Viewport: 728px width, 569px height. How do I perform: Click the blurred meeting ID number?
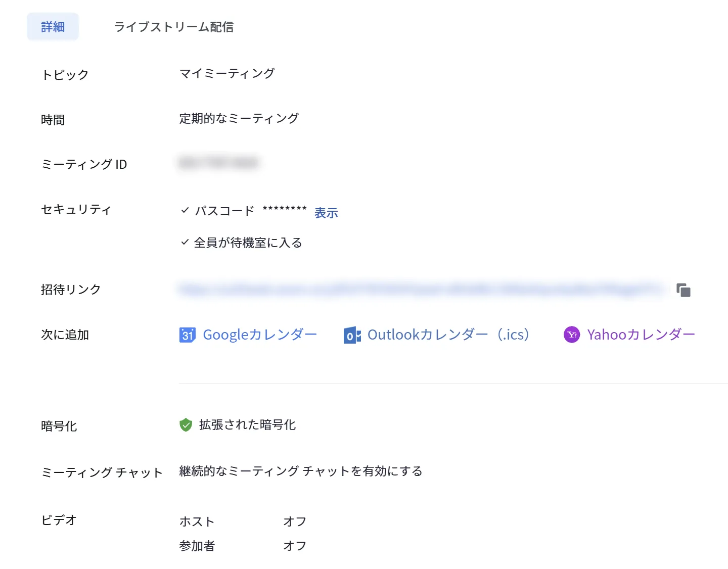[x=218, y=163]
